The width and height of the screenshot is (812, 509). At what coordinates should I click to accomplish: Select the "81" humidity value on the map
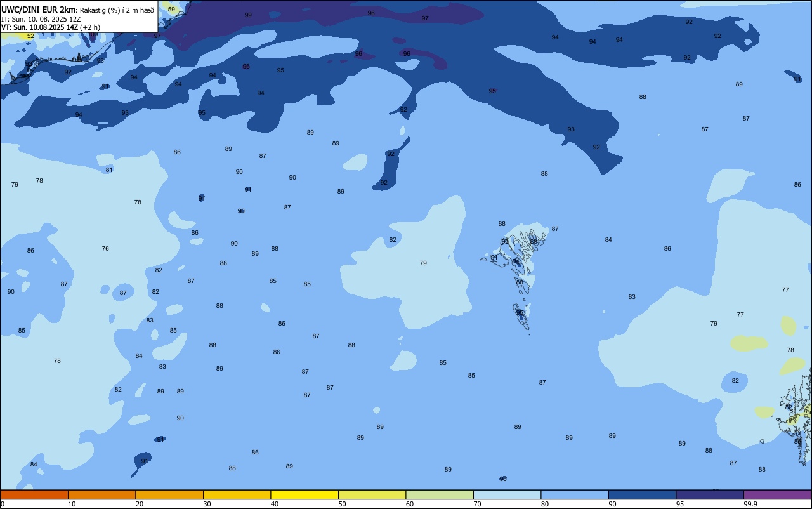click(x=109, y=169)
